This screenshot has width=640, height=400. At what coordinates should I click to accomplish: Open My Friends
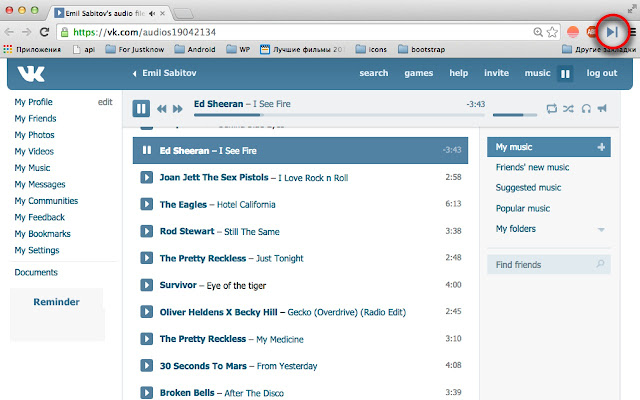36,118
